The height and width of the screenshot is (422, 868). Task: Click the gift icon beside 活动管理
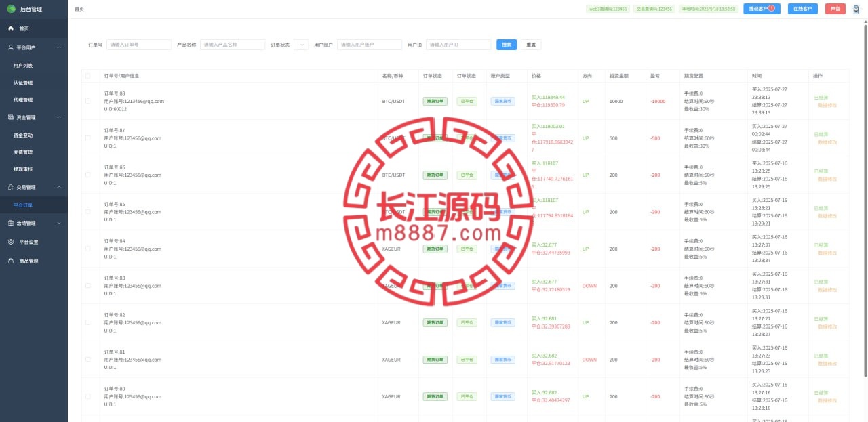[11, 223]
